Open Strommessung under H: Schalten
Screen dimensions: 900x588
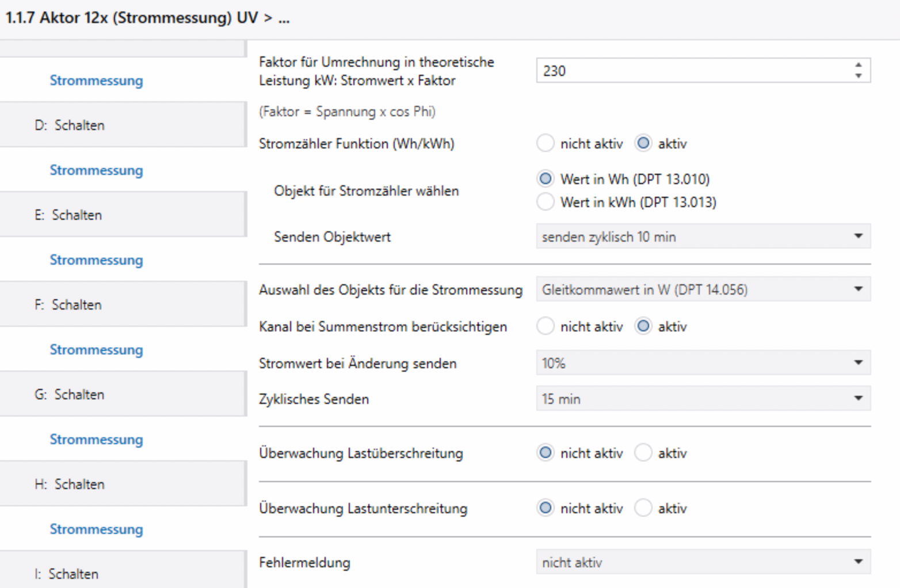[96, 529]
